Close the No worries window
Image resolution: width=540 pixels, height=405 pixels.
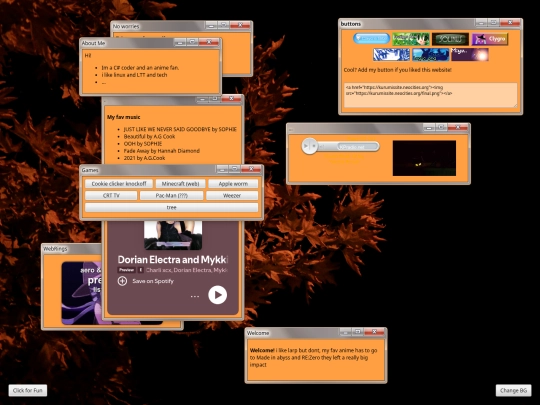pos(240,25)
